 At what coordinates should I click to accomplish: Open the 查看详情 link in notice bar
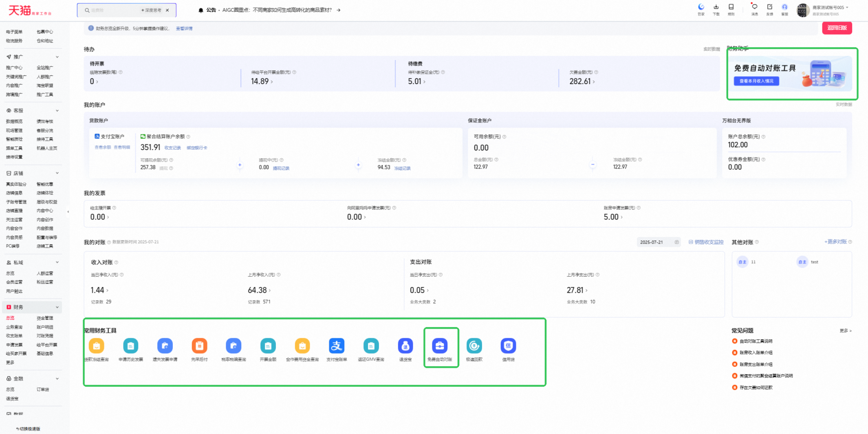coord(184,29)
